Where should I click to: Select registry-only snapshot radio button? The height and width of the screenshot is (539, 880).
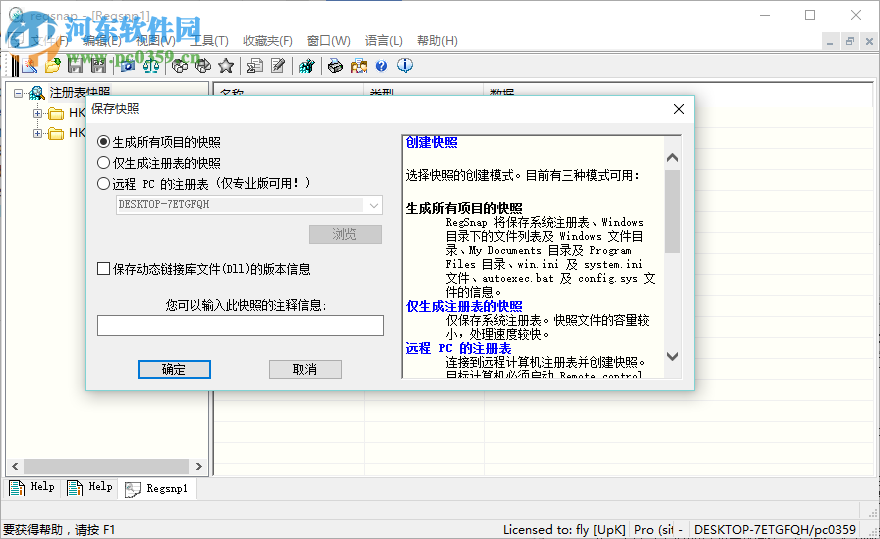point(103,163)
